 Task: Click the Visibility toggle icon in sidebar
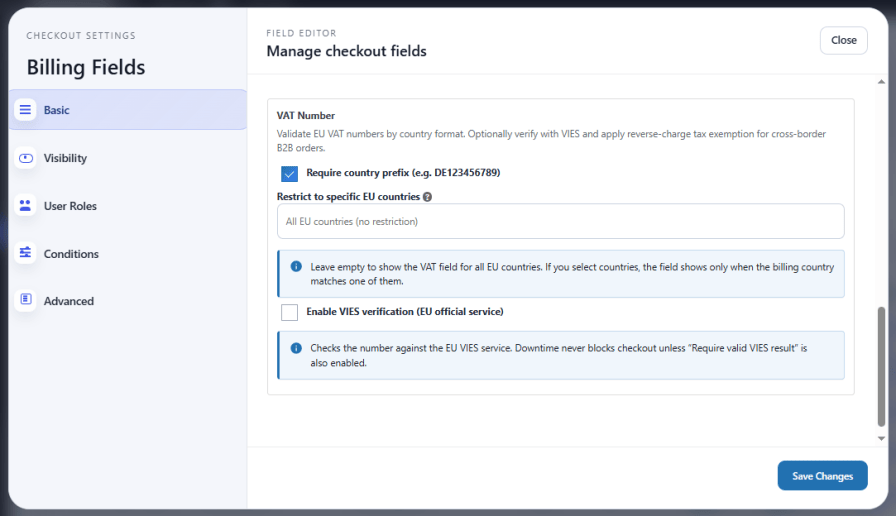[25, 158]
